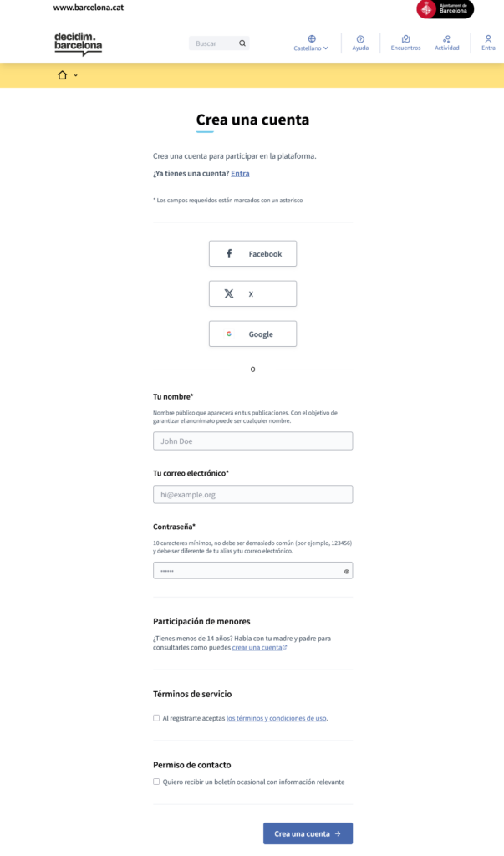Click the home icon in breadcrumb bar
This screenshot has width=504, height=856.
coord(62,75)
